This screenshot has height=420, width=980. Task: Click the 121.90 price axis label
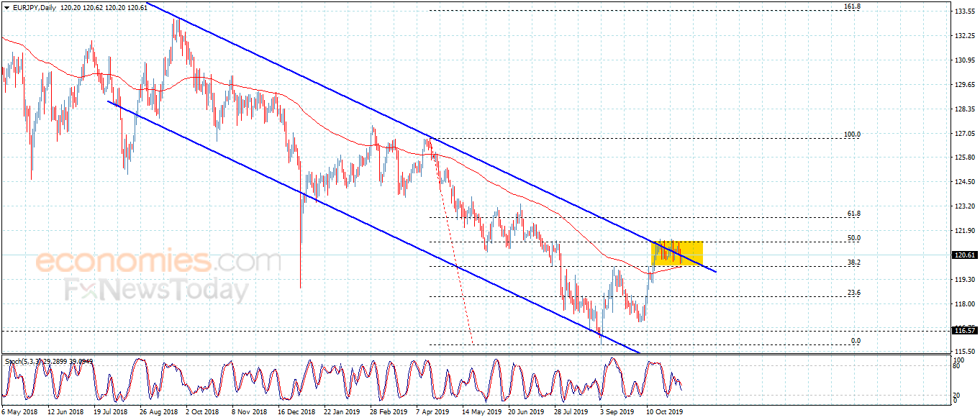point(964,231)
